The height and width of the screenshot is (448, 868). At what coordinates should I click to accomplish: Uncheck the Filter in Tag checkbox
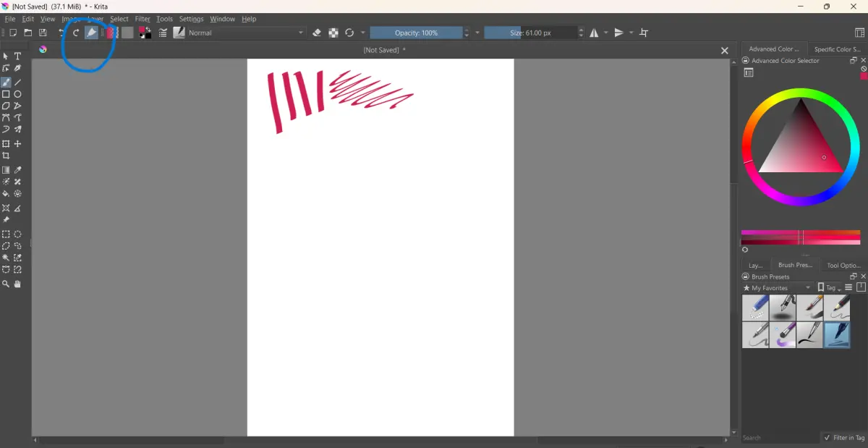[827, 438]
